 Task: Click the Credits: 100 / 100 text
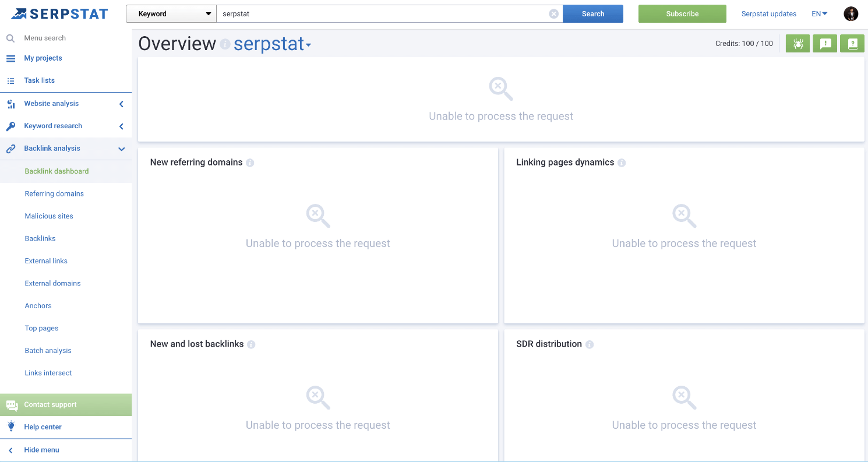[744, 44]
